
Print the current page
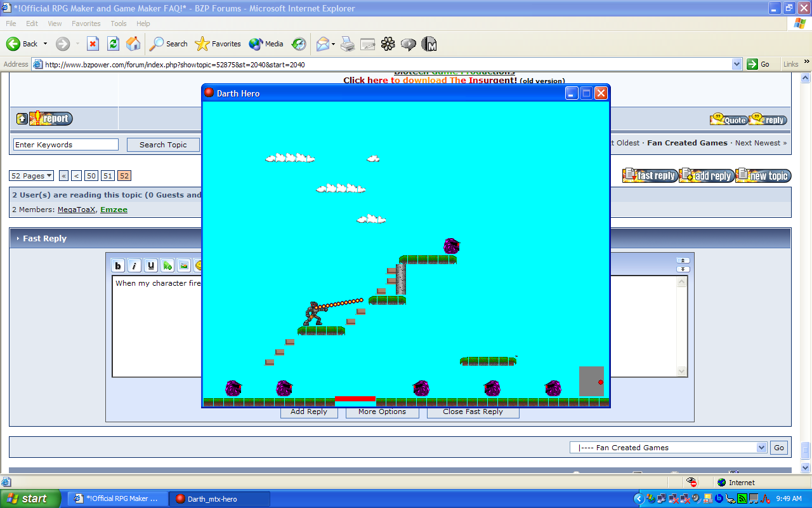pos(346,44)
